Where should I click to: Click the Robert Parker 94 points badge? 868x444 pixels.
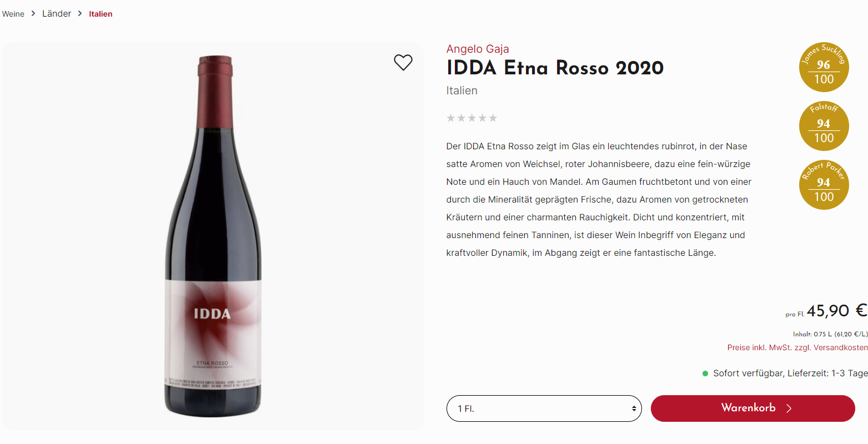824,185
